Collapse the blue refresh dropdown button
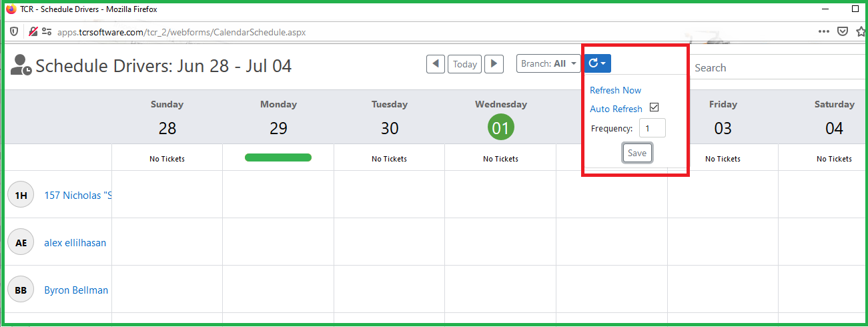Viewport: 868px width, 327px height. [x=597, y=63]
